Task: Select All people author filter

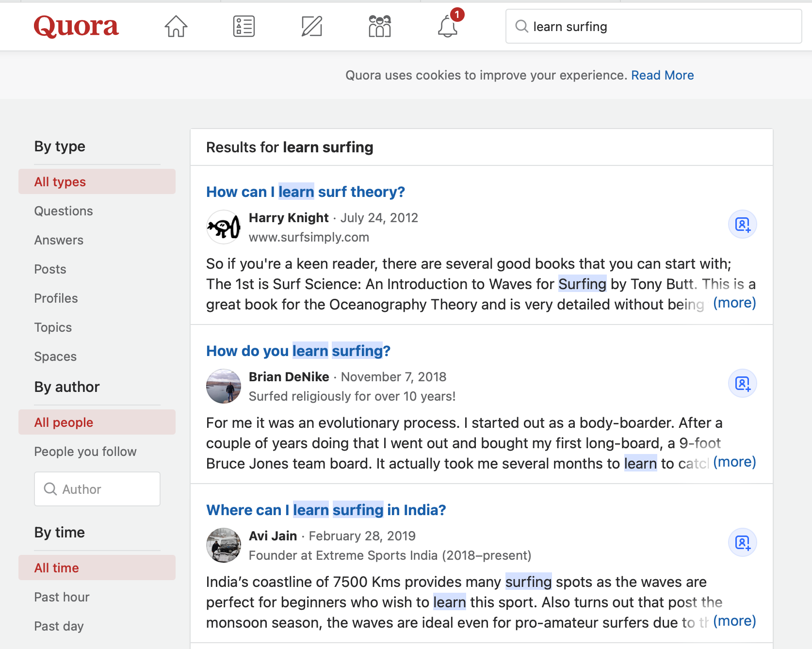Action: 97,422
